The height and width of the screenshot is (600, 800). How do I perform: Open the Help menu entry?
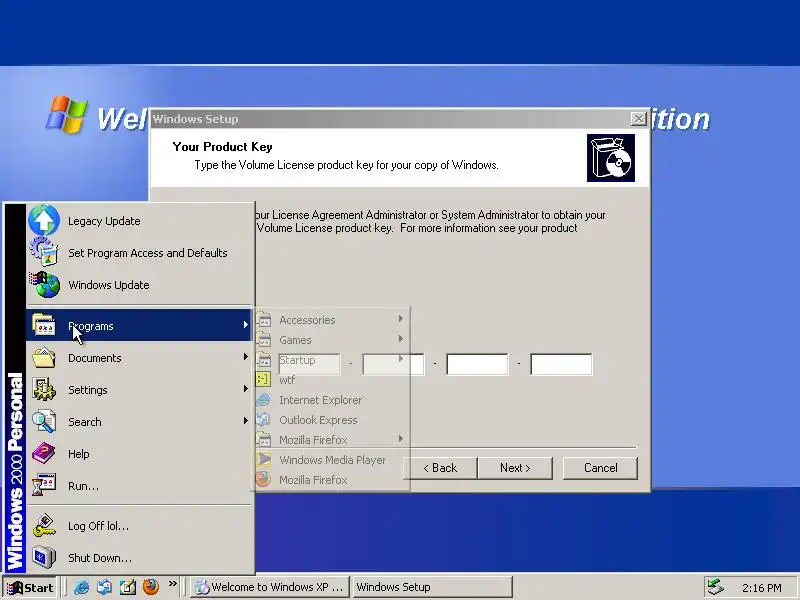tap(140, 454)
